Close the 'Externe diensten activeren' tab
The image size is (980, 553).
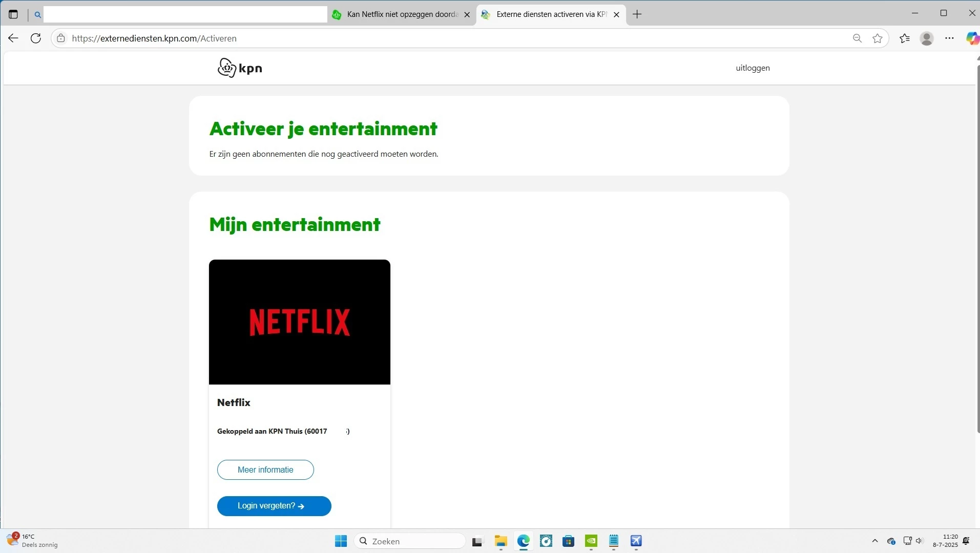[616, 15]
